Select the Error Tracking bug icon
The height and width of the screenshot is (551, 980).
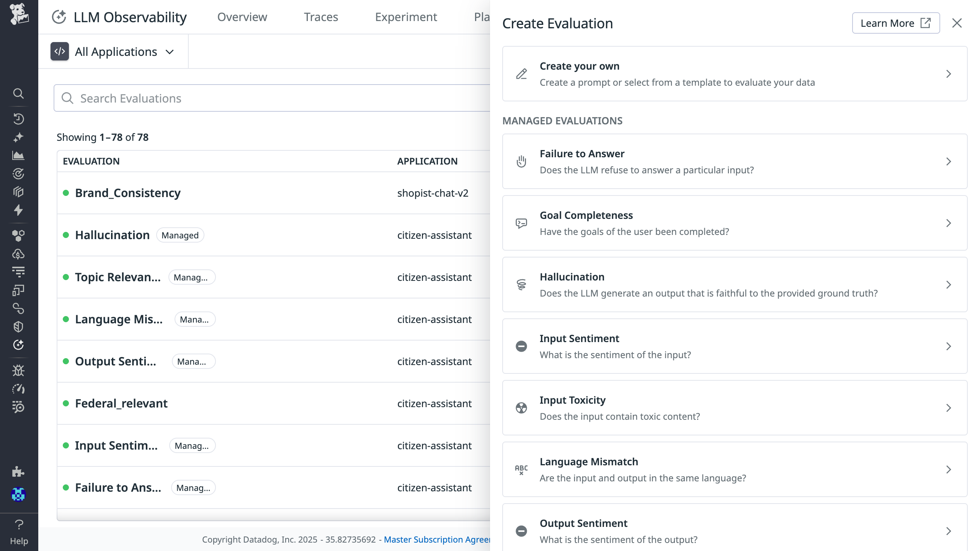(x=18, y=370)
